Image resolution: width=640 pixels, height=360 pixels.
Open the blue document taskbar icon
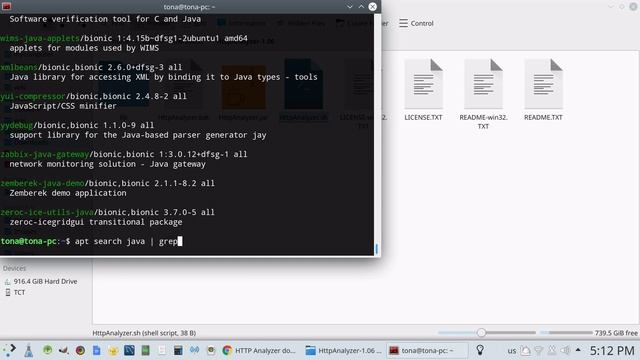[x=96, y=350]
